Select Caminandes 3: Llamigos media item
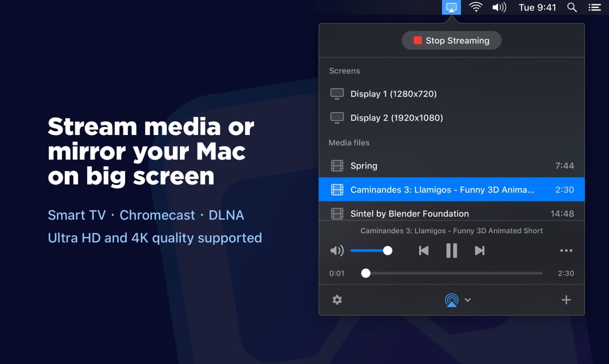 pos(452,190)
